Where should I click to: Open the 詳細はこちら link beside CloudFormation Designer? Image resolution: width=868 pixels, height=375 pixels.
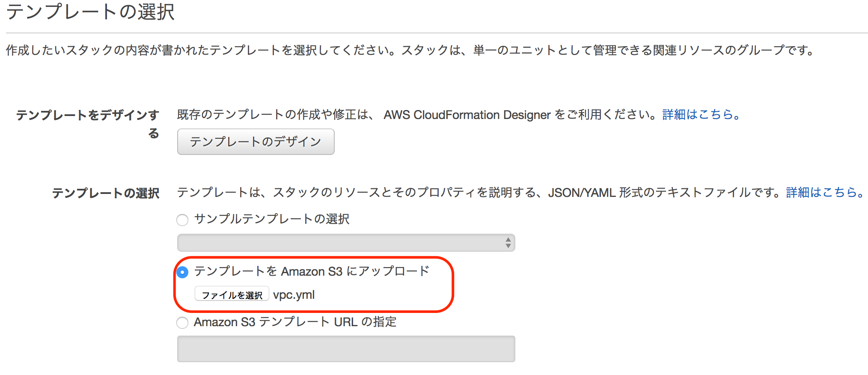pyautogui.click(x=701, y=115)
